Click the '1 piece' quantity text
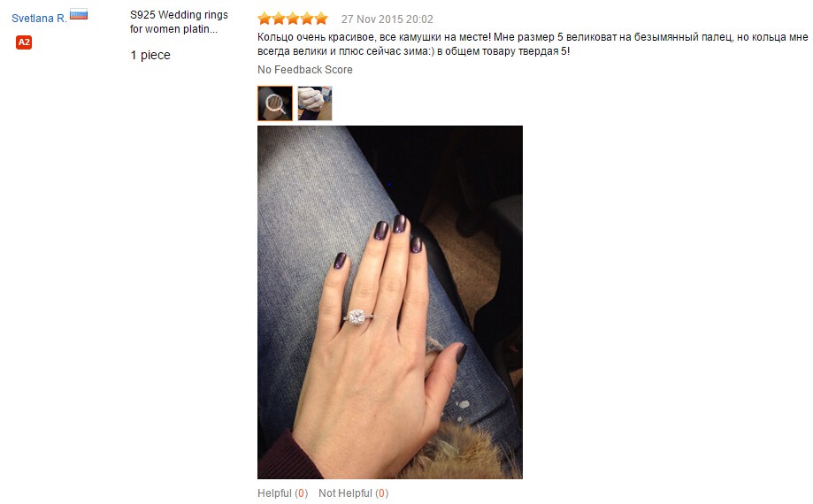This screenshot has height=504, width=813. pyautogui.click(x=150, y=55)
